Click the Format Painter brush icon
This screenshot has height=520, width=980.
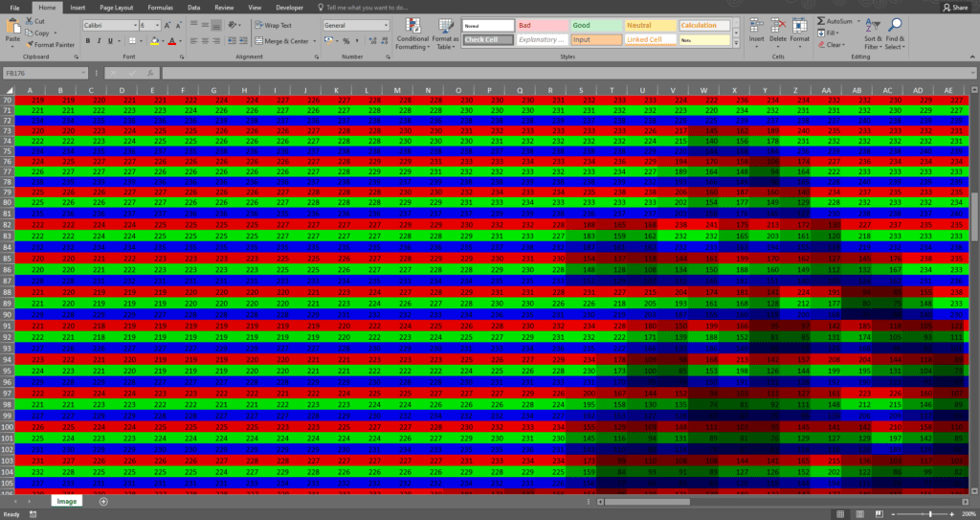pyautogui.click(x=30, y=44)
